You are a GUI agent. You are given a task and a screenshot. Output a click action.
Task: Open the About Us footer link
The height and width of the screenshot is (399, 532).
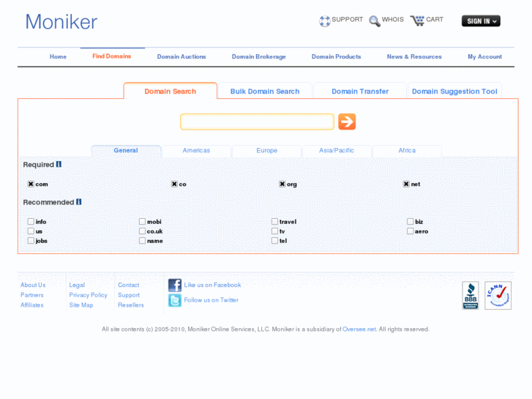[x=33, y=285]
